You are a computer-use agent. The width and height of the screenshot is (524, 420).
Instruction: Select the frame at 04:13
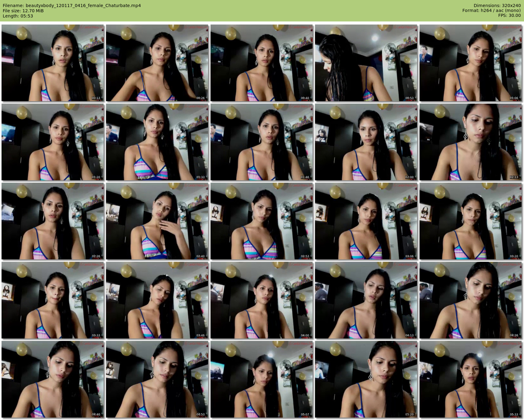coord(366,300)
